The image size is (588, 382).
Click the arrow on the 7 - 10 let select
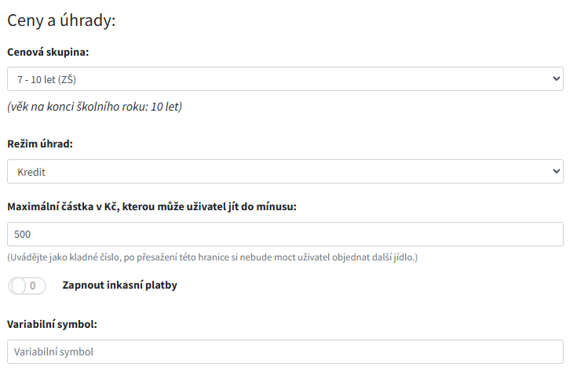click(557, 78)
